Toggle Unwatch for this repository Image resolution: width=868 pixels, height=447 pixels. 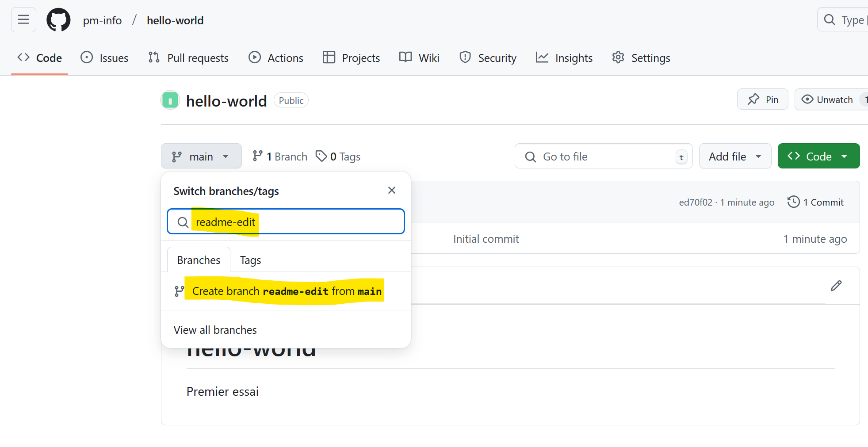click(827, 99)
